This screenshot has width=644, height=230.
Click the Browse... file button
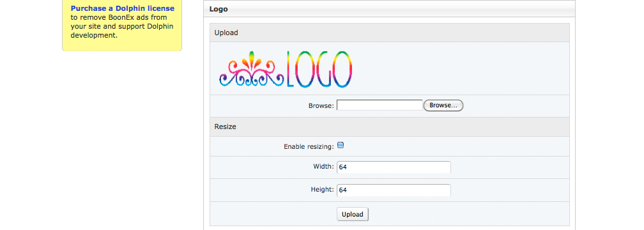(443, 105)
